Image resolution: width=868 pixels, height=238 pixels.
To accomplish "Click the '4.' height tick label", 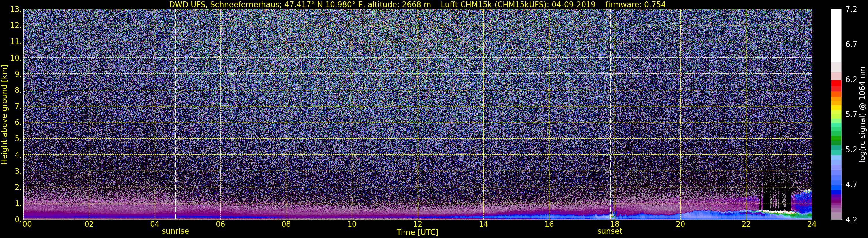I will (x=18, y=155).
